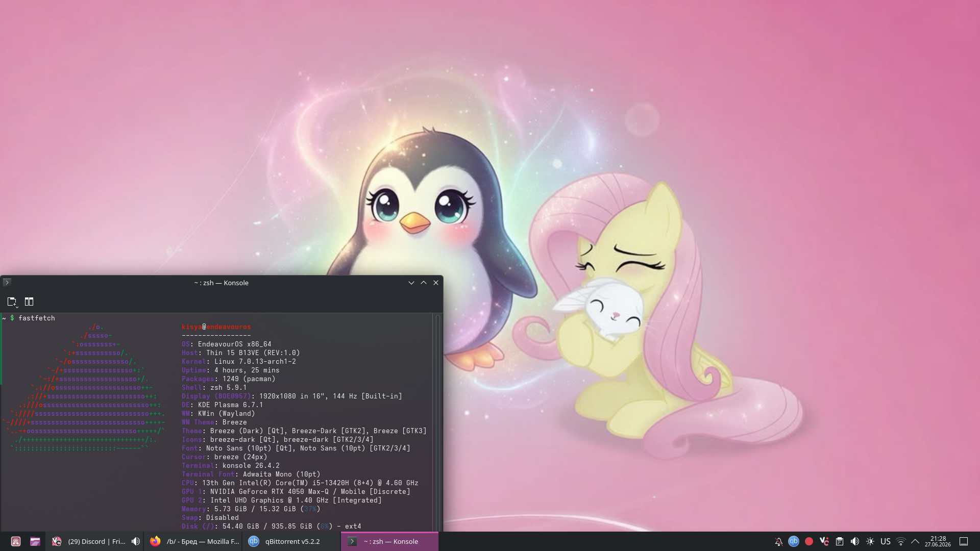Viewport: 980px width, 551px height.
Task: Click the 'Host: Thin 15 B13VE' line
Action: click(x=241, y=353)
